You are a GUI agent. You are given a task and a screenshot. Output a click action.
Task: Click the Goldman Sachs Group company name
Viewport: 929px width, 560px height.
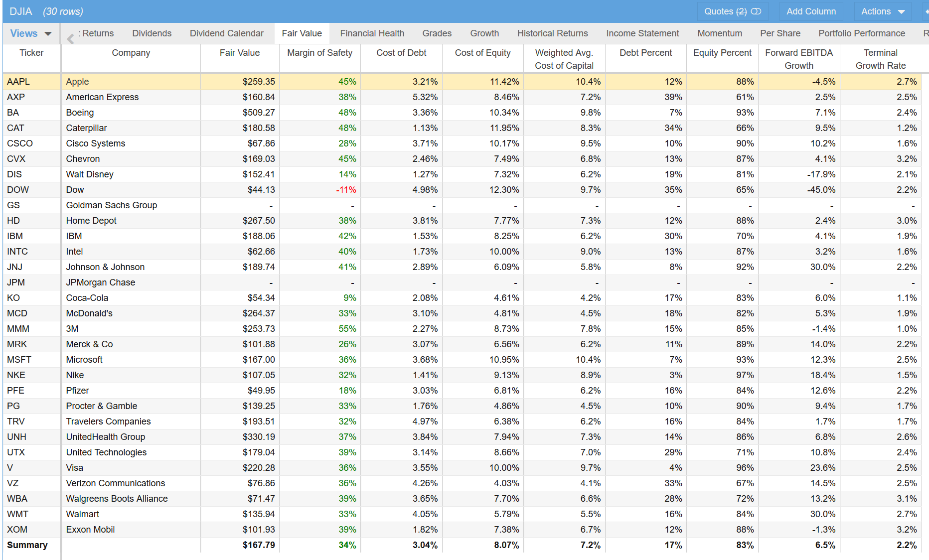[x=111, y=205]
